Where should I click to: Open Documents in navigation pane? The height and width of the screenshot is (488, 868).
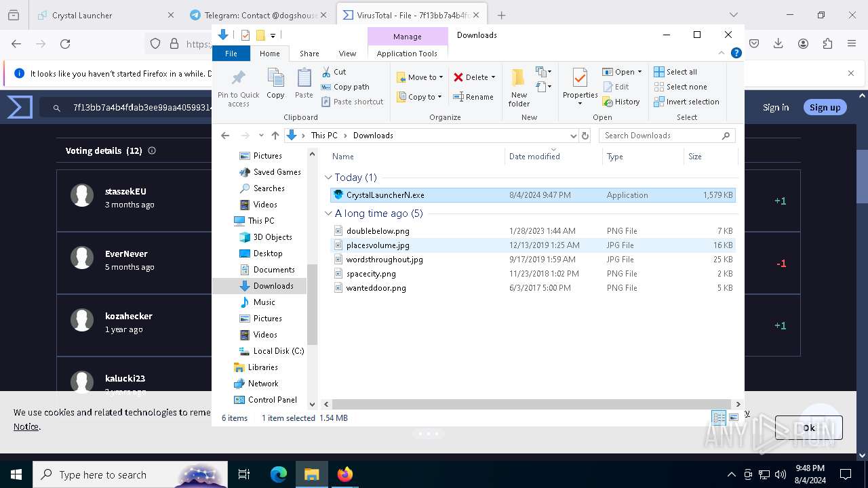(267, 270)
